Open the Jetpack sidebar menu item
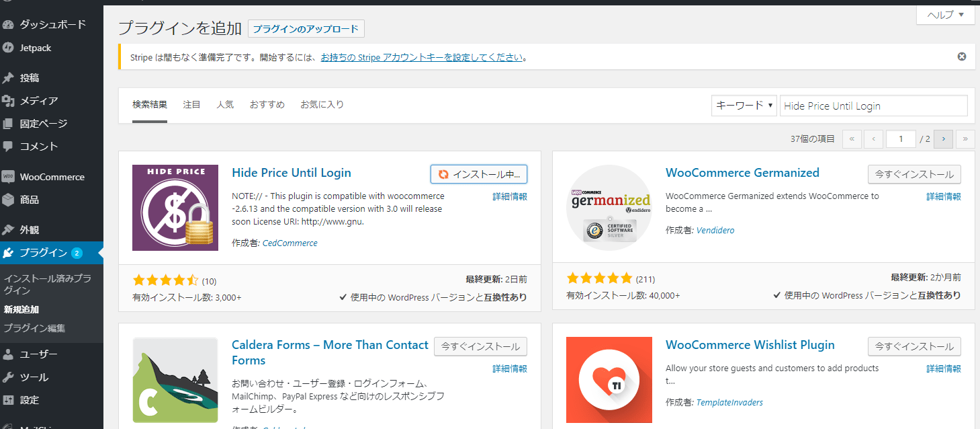 [52, 48]
